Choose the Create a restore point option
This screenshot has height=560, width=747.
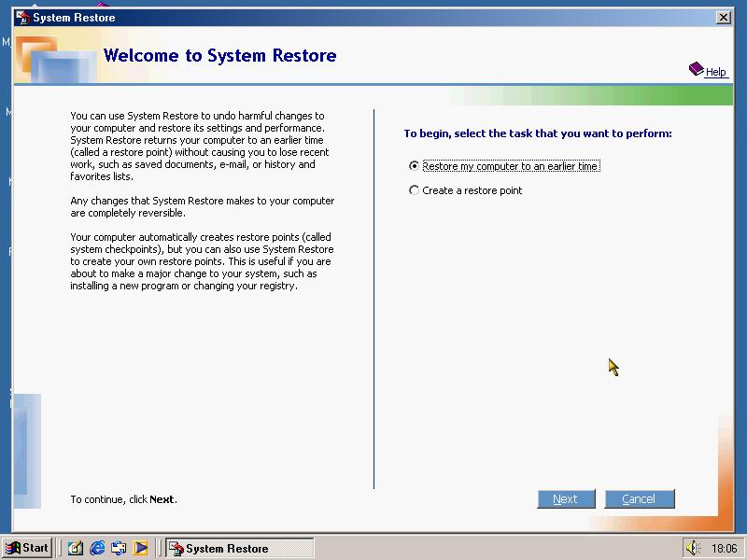click(415, 190)
